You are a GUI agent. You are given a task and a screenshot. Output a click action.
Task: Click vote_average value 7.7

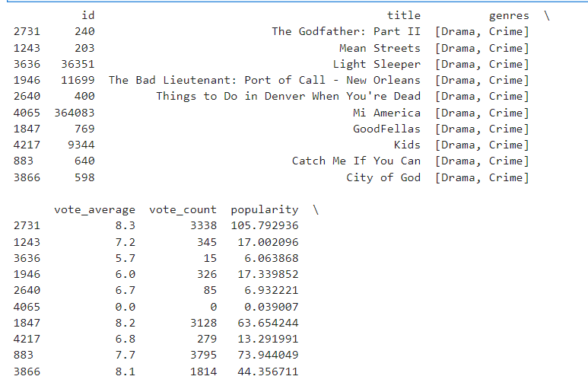click(126, 355)
